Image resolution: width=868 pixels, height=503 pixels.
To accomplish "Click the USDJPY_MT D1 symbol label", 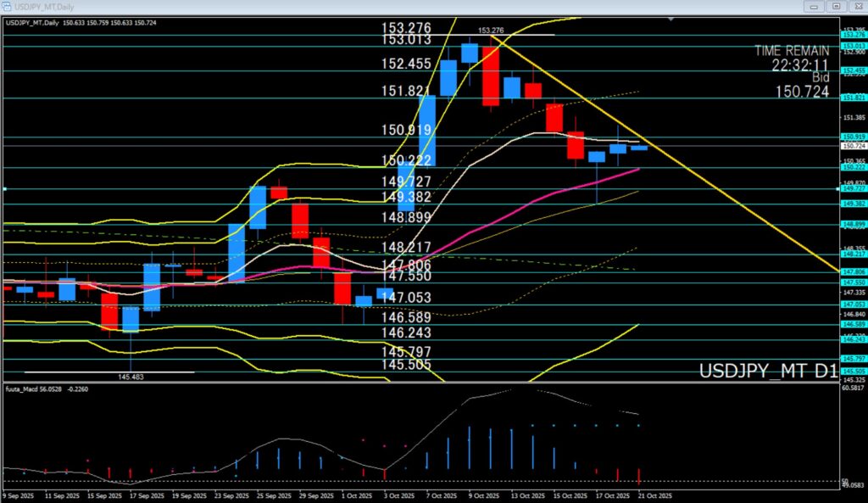I will click(768, 372).
